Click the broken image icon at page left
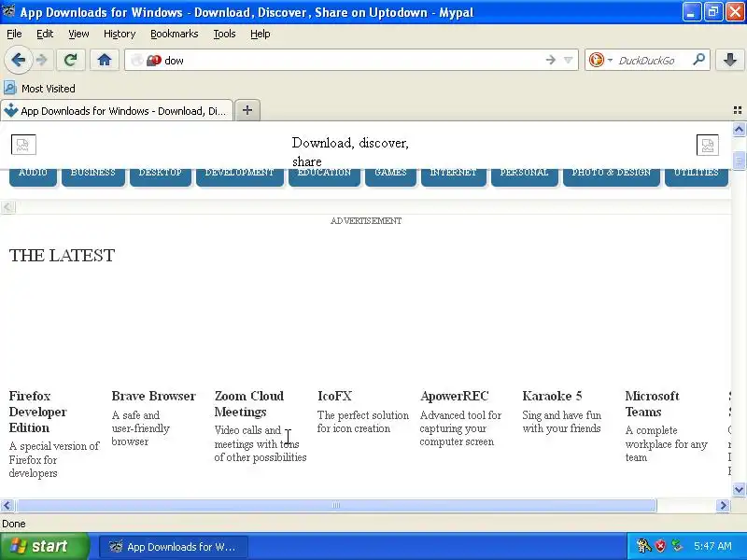Image resolution: width=747 pixels, height=560 pixels. pyautogui.click(x=23, y=145)
